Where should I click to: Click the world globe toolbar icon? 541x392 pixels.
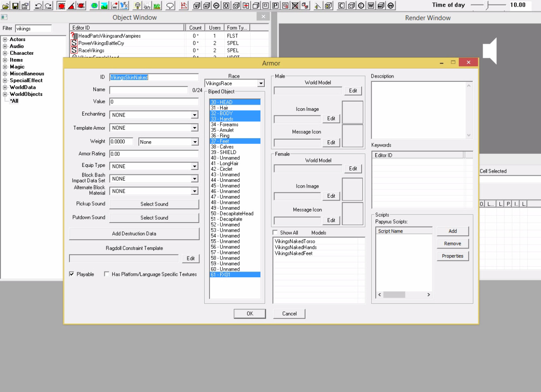point(95,6)
